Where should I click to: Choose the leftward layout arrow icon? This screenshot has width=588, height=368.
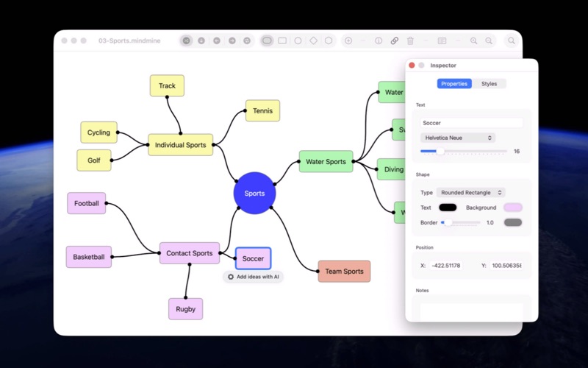pyautogui.click(x=217, y=40)
